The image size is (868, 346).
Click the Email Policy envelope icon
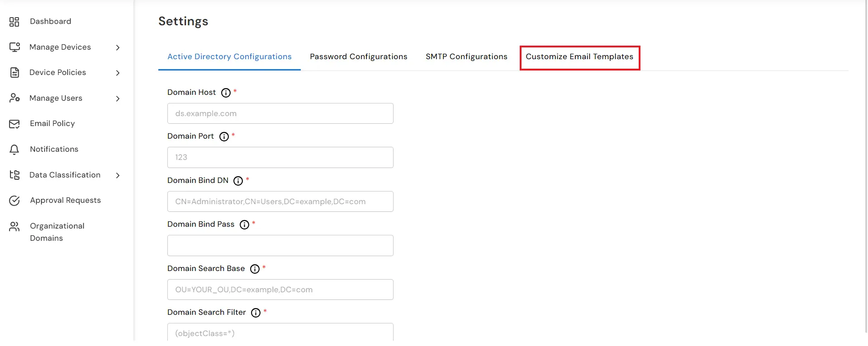click(14, 123)
